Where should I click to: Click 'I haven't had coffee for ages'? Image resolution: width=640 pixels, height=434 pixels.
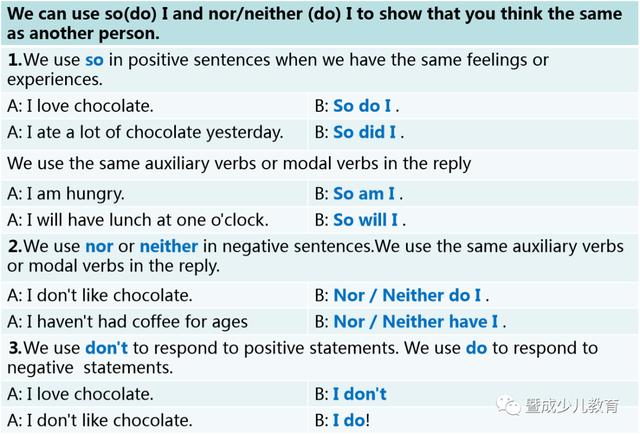137,322
